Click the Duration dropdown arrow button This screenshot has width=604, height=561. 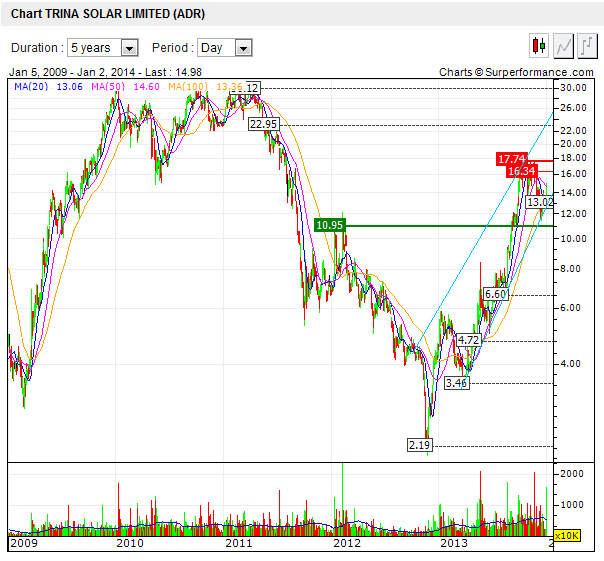[129, 48]
